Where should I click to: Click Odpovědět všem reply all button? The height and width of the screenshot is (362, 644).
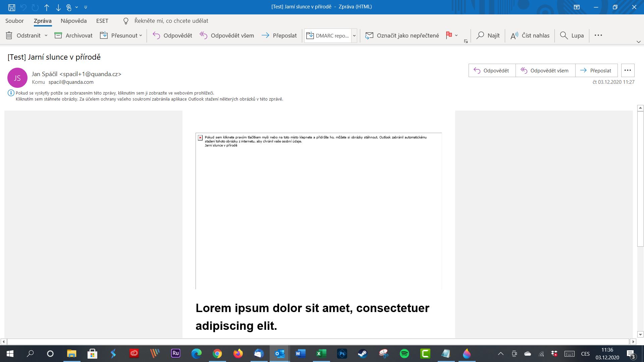(545, 70)
